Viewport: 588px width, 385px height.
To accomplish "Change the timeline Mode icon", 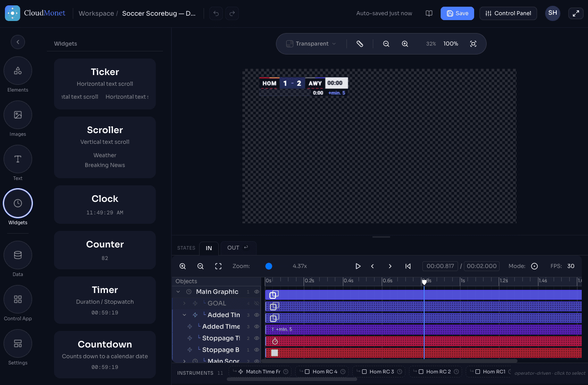I will click(x=534, y=266).
